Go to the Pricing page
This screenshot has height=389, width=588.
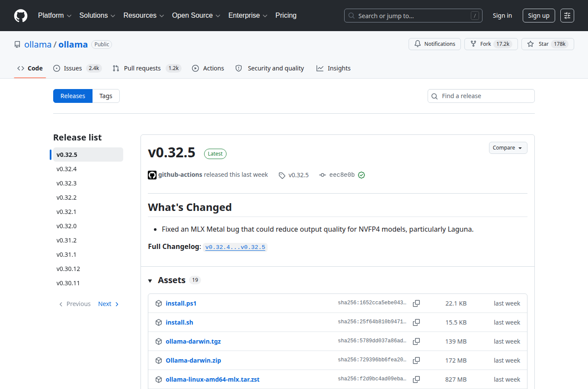coord(286,16)
